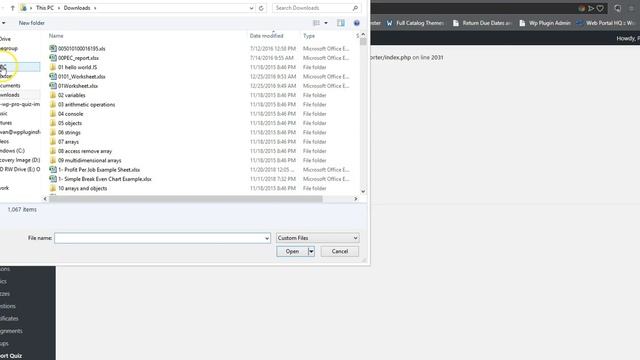
Task: Expand the address bar history dropdown
Action: pos(251,8)
